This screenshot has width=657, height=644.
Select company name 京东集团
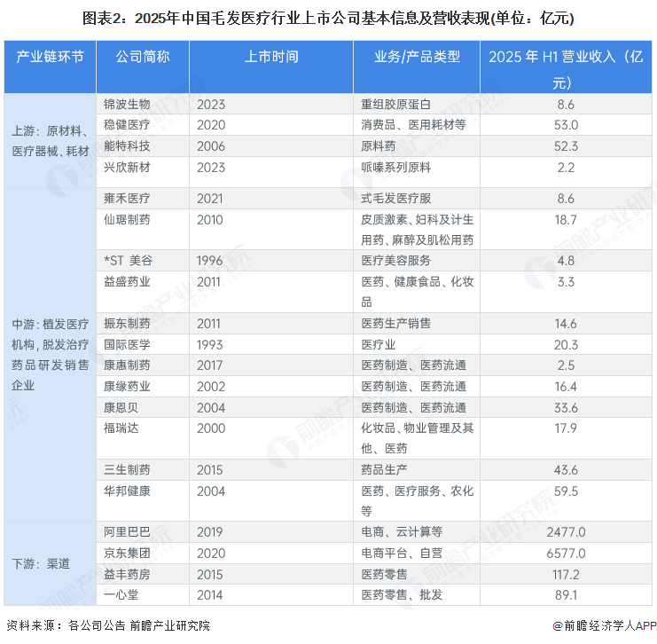127,554
